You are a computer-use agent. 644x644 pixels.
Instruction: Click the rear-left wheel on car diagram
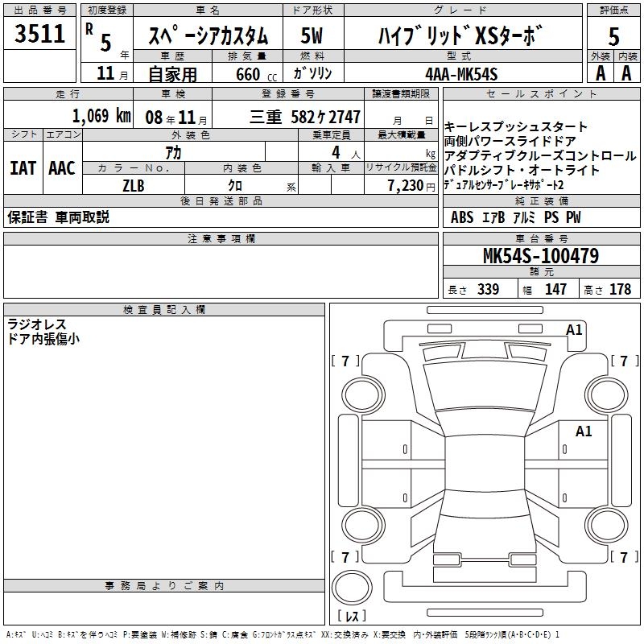click(362, 525)
